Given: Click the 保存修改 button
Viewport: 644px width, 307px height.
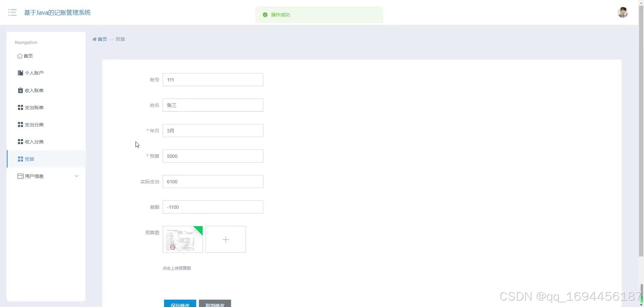Looking at the screenshot, I should tap(180, 304).
